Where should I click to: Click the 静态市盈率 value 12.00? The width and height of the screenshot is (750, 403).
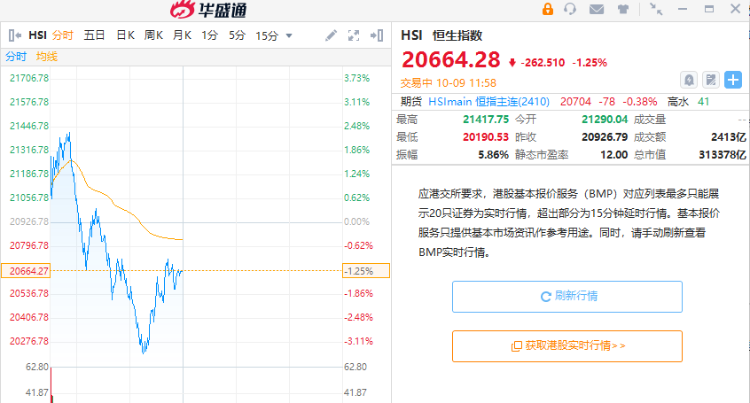click(614, 154)
